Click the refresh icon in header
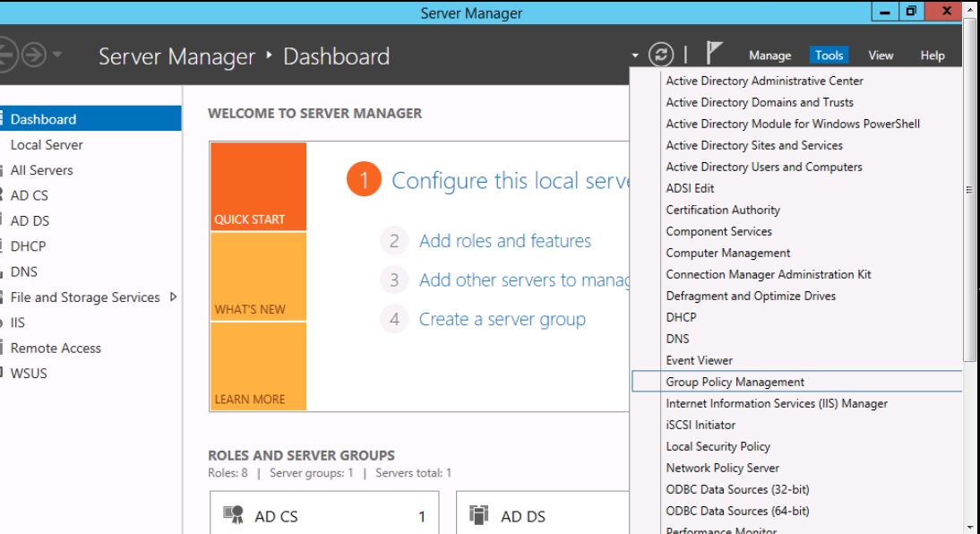Image resolution: width=980 pixels, height=534 pixels. (x=660, y=55)
